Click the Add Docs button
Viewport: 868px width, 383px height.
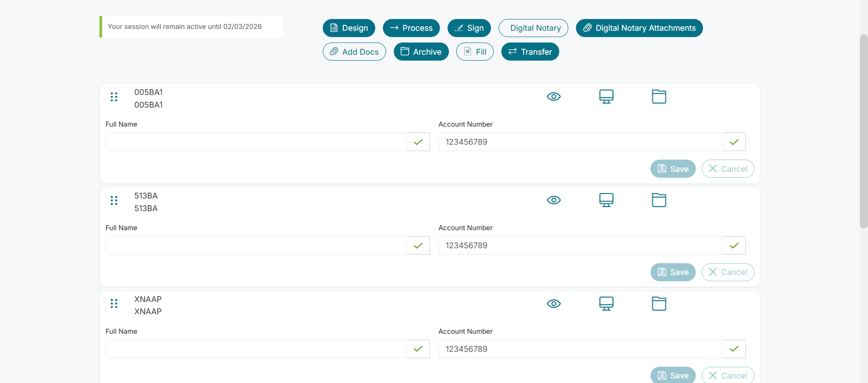pos(354,52)
